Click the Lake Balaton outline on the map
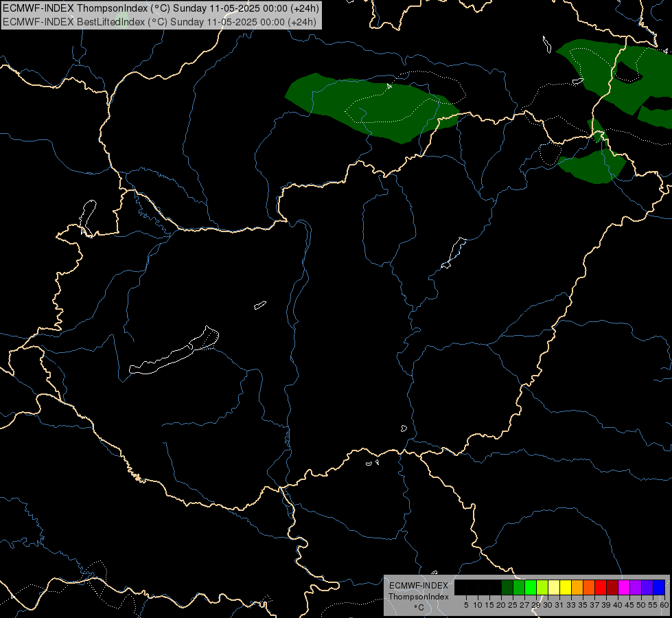Image resolution: width=672 pixels, height=618 pixels. tap(174, 352)
